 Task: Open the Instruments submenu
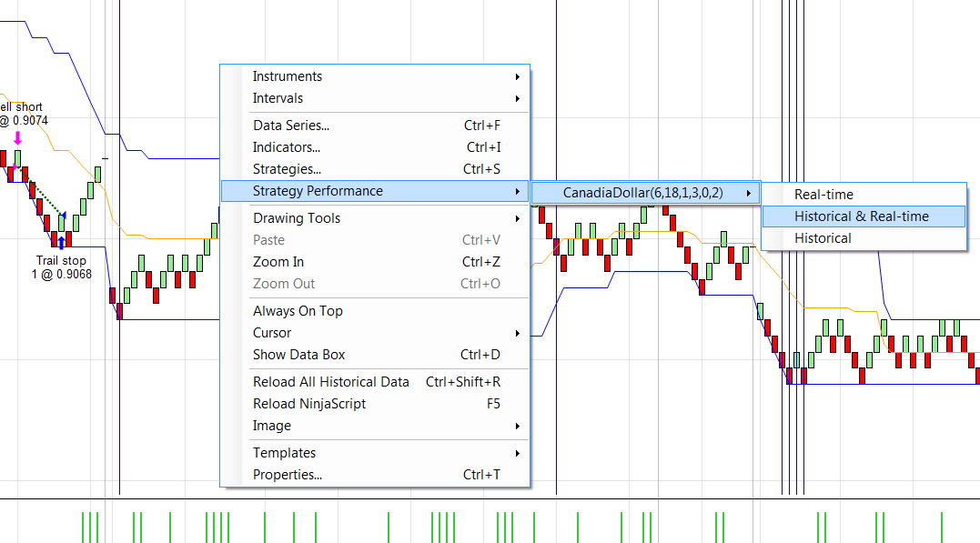click(287, 76)
